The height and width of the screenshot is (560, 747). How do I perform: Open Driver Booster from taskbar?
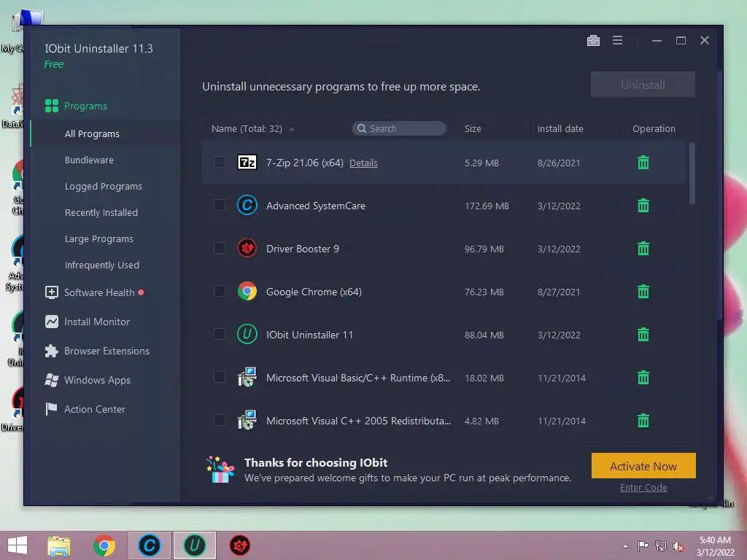point(239,545)
